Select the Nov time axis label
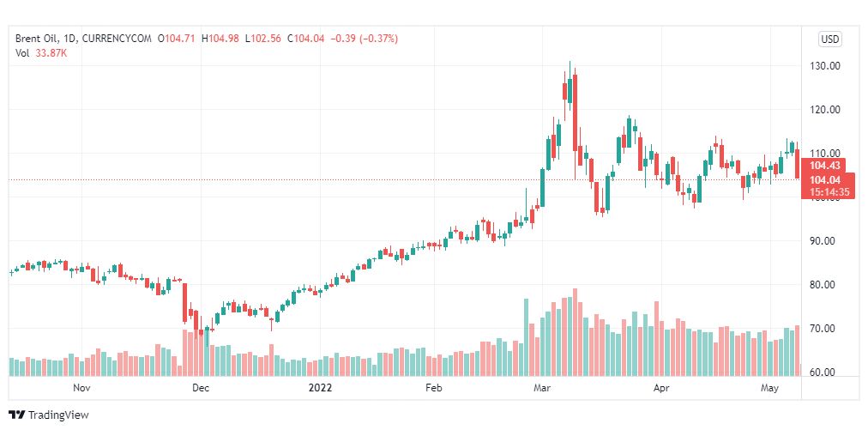The height and width of the screenshot is (430, 868). click(x=81, y=388)
